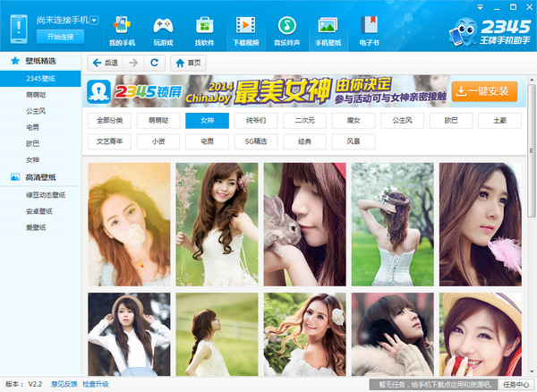This screenshot has height=392, width=537.
Task: Open wallpaper with pink feather
Action: tap(481, 225)
